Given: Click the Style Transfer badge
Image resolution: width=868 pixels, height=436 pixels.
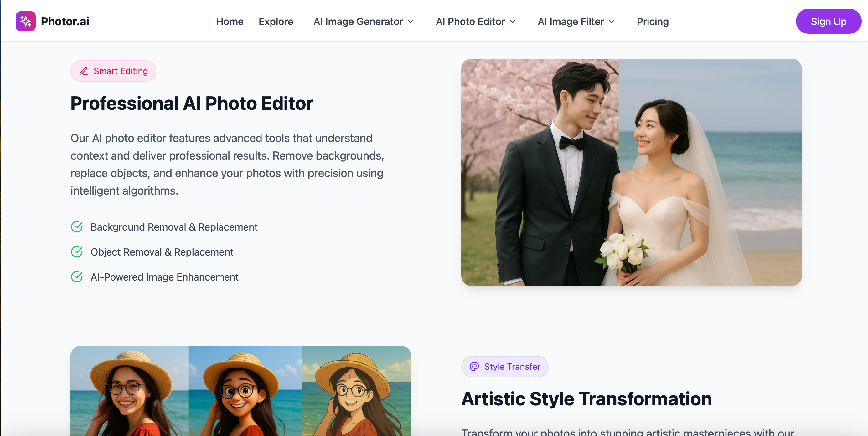Looking at the screenshot, I should click(504, 366).
